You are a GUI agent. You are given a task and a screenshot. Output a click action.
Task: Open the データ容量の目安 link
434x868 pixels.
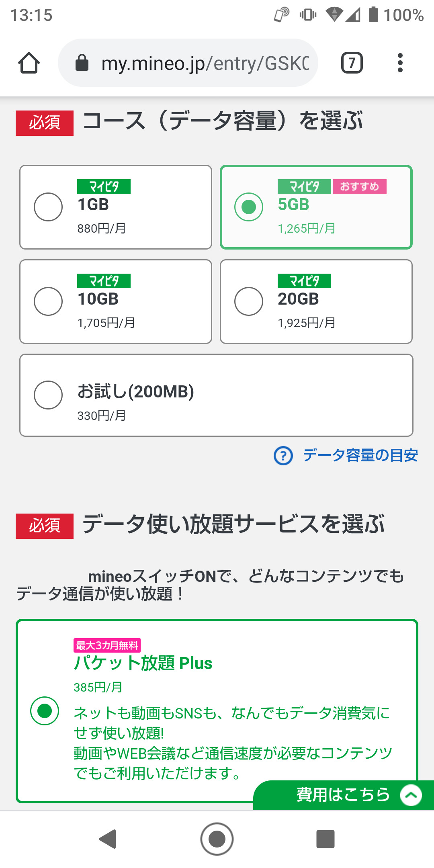[x=360, y=456]
